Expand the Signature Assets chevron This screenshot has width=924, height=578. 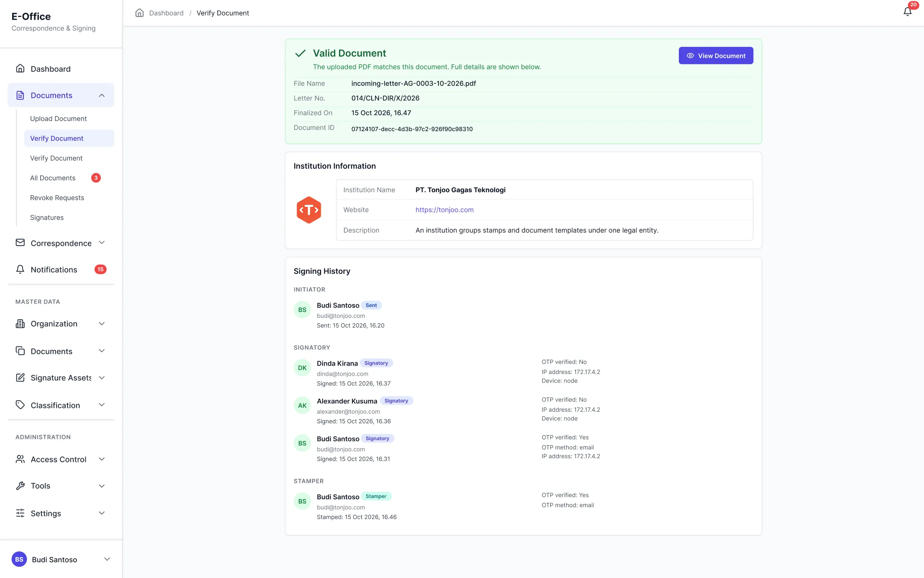[x=102, y=377]
